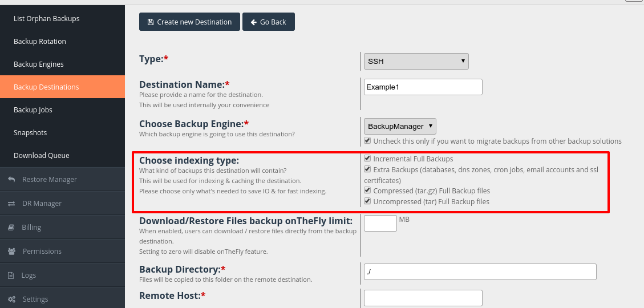This screenshot has width=644, height=308.
Task: Click the left arrow icon on Go Back
Action: pos(254,22)
